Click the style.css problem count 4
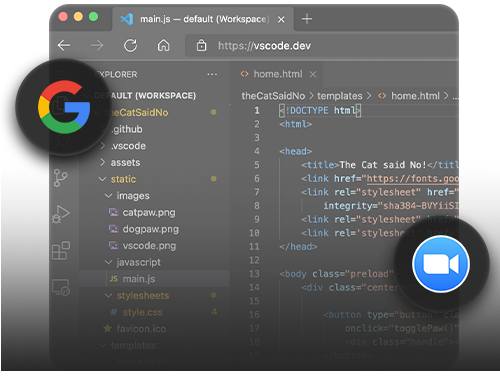500x387 pixels. point(214,312)
